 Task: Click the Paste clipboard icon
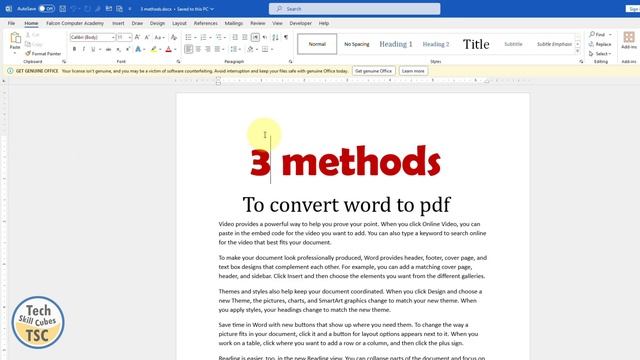15,38
